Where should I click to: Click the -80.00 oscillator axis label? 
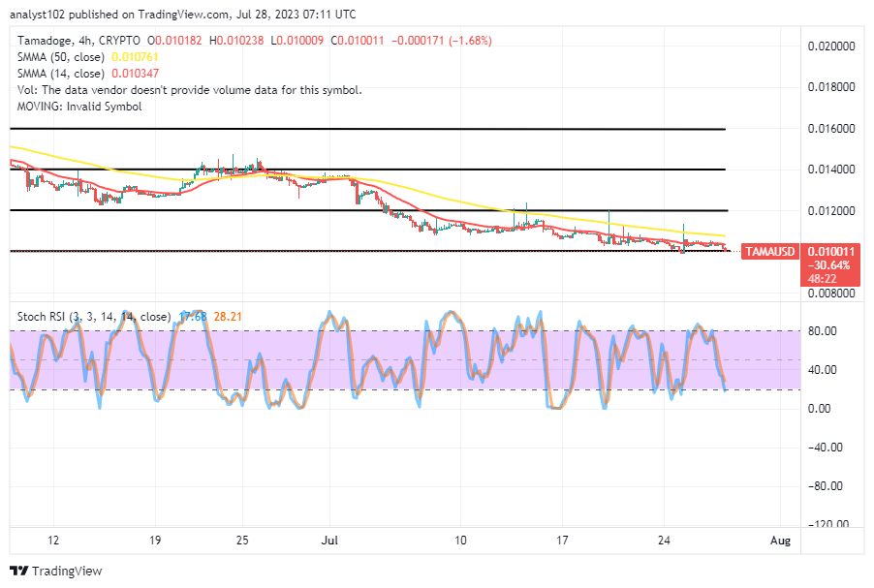pos(826,486)
